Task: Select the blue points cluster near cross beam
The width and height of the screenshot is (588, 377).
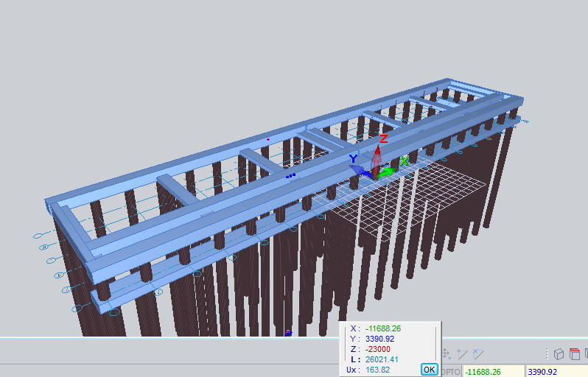Action: click(290, 176)
